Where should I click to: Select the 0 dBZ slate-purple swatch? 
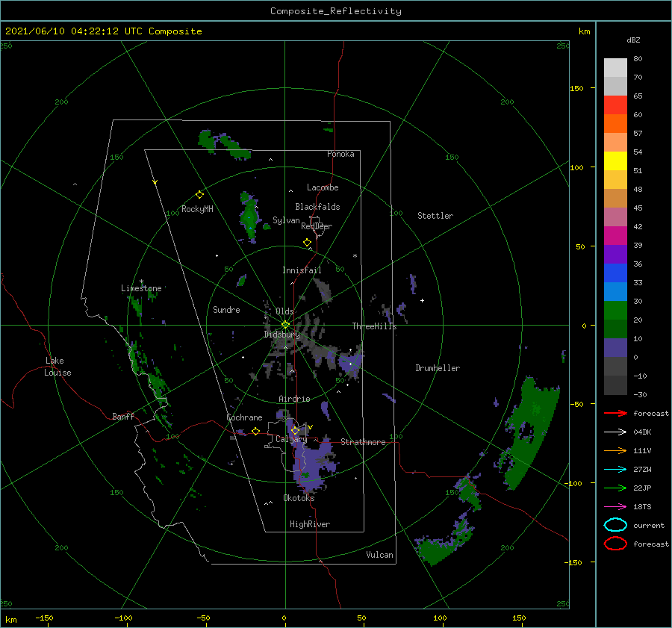pyautogui.click(x=615, y=348)
